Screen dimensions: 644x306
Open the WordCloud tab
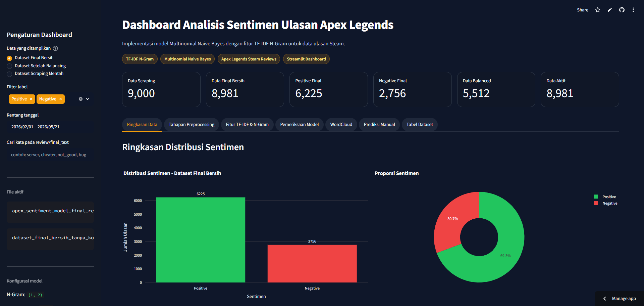(341, 125)
